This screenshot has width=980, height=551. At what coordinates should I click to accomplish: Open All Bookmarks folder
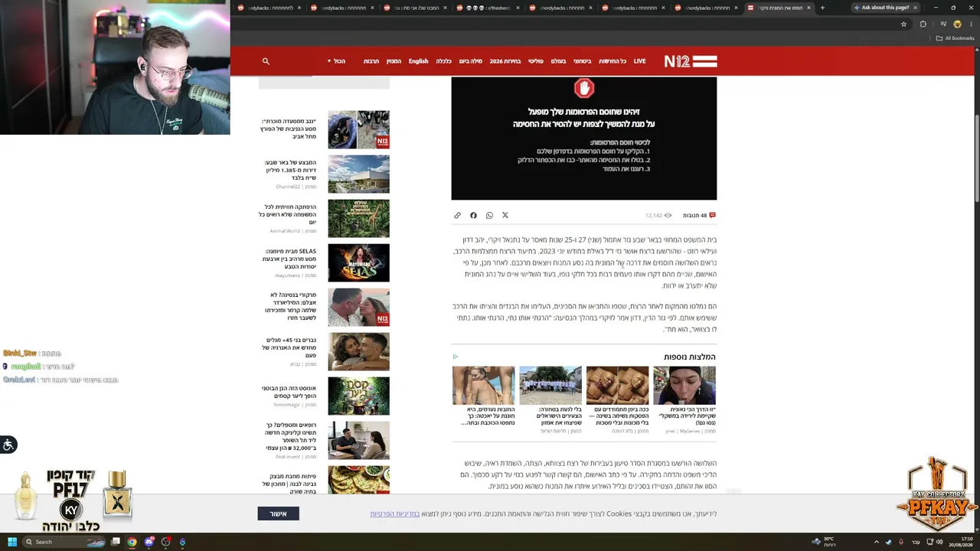tap(955, 38)
